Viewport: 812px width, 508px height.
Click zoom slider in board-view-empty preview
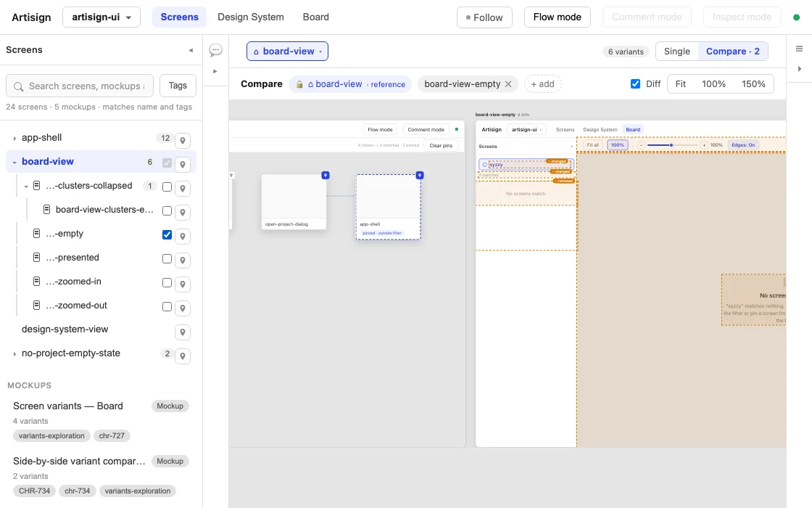click(x=672, y=145)
